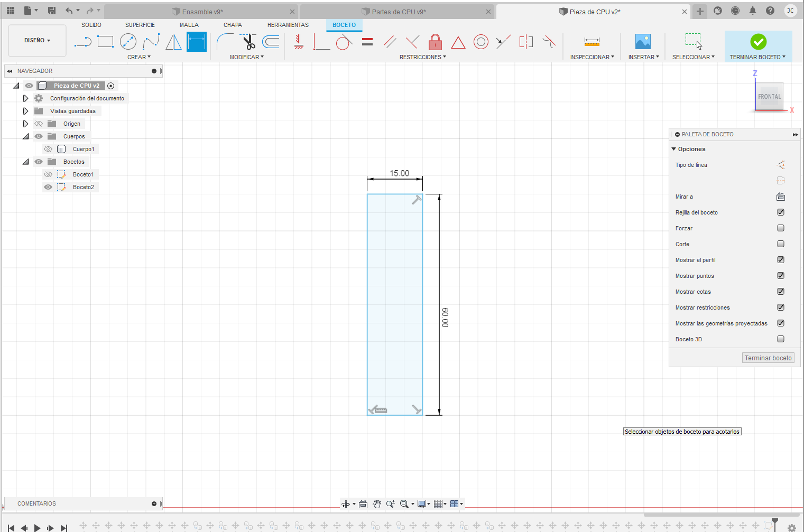Toggle Mostrar puntos checkbox

point(781,276)
